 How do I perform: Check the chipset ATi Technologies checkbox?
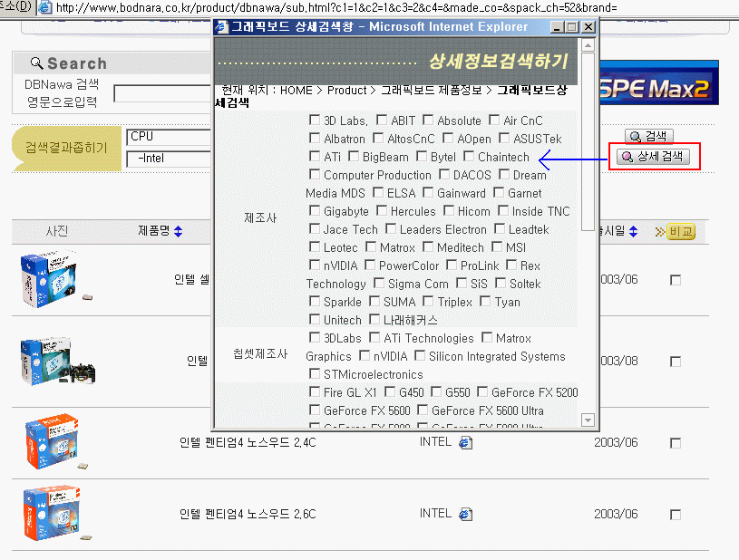click(374, 337)
